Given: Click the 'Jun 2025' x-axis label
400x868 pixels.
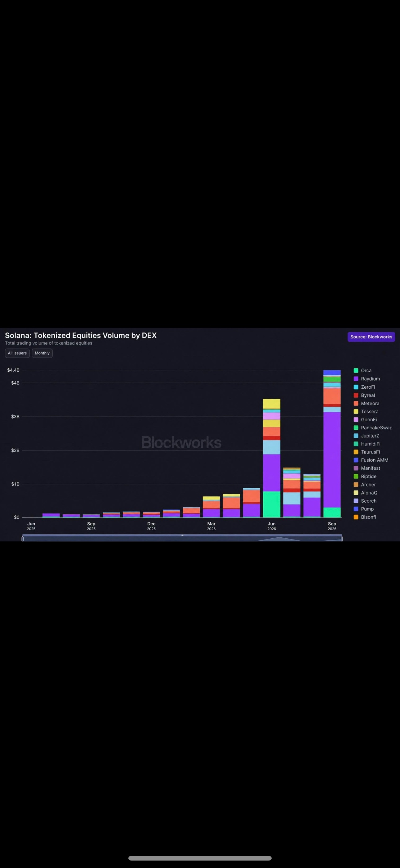Looking at the screenshot, I should (31, 526).
